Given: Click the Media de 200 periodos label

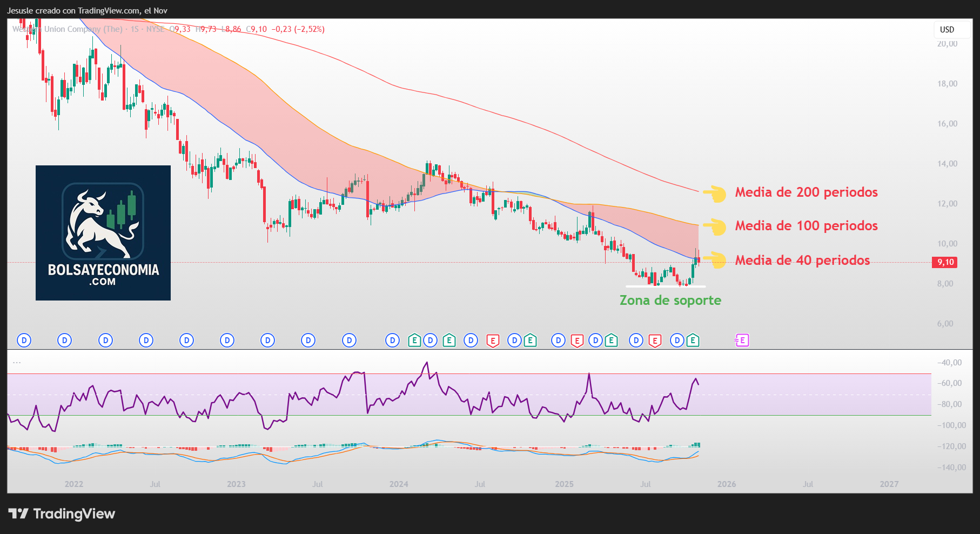Looking at the screenshot, I should [806, 192].
